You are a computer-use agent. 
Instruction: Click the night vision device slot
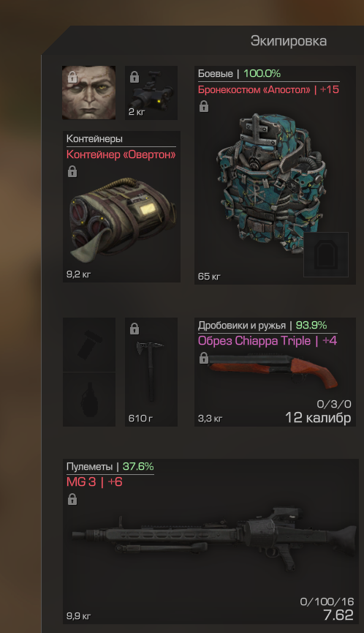[151, 93]
